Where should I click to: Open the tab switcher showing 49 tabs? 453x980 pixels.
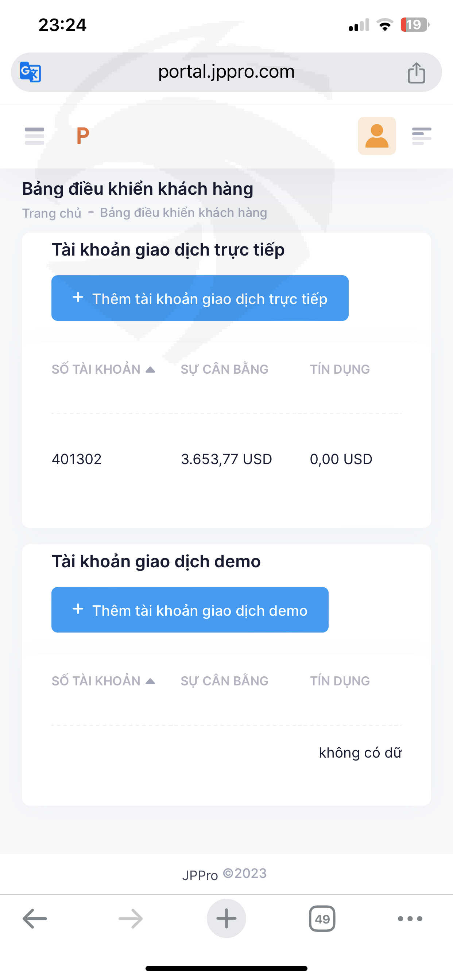pos(322,919)
